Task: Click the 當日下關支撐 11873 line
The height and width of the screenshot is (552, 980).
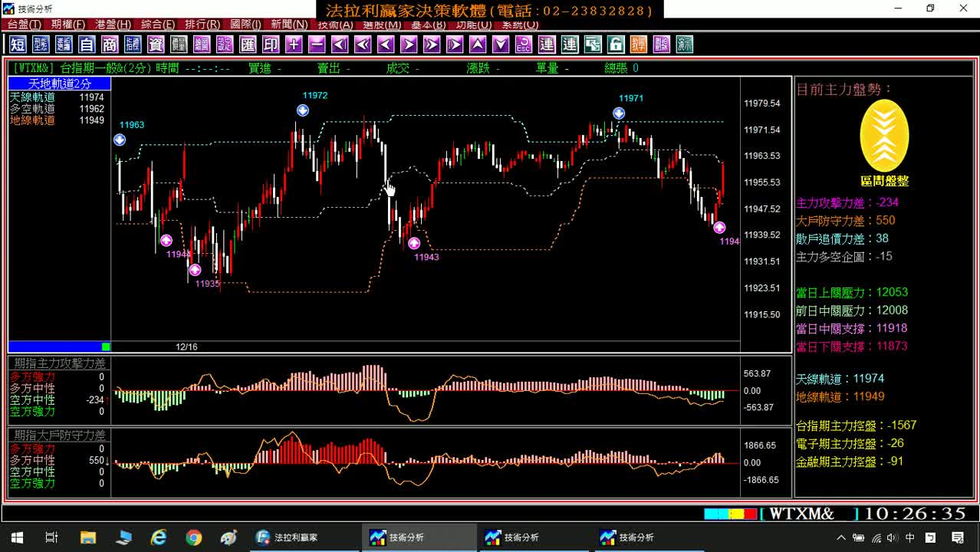Action: point(852,347)
